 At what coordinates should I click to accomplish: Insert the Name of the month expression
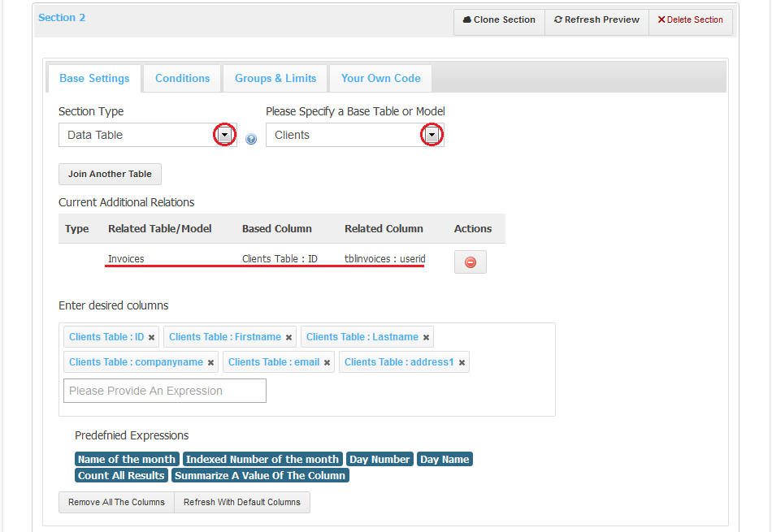(127, 459)
